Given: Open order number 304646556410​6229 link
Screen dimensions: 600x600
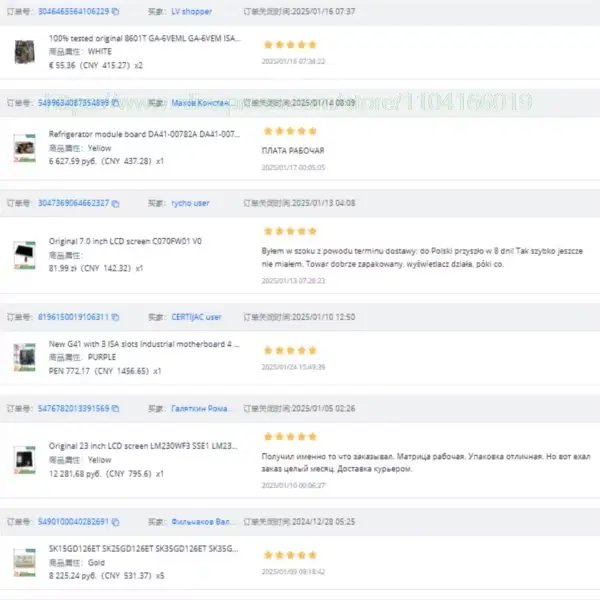Looking at the screenshot, I should tap(73, 11).
